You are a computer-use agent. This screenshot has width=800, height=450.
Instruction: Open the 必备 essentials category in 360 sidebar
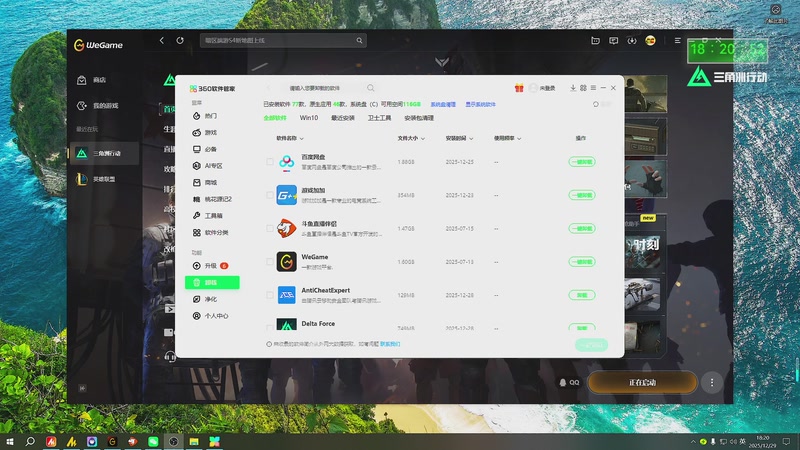click(205, 149)
